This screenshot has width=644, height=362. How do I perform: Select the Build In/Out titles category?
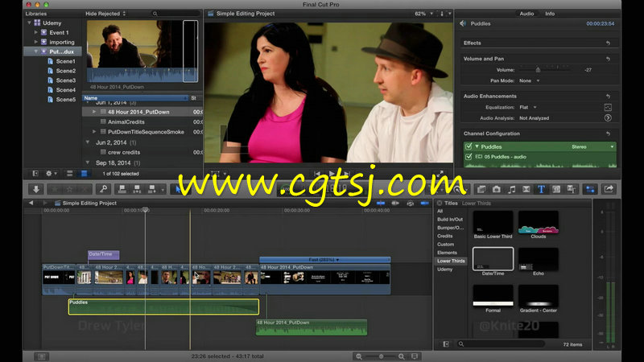[x=450, y=220]
